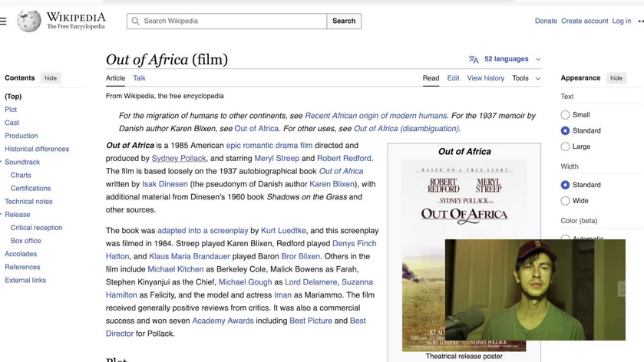Open the hamburger main menu icon
The image size is (644, 362).
click(x=3, y=21)
